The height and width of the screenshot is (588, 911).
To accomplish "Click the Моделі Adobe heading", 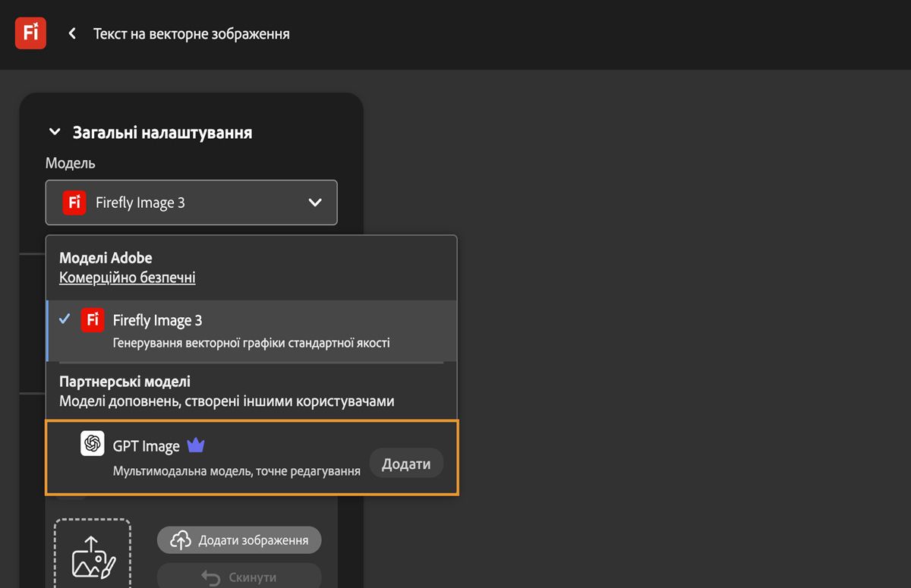I will (x=106, y=258).
